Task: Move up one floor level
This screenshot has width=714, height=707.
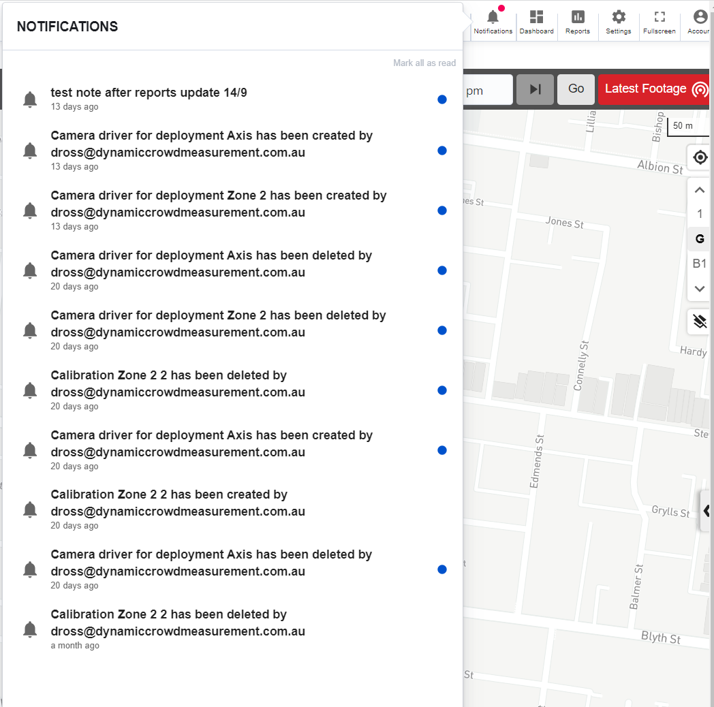Action: pyautogui.click(x=699, y=190)
